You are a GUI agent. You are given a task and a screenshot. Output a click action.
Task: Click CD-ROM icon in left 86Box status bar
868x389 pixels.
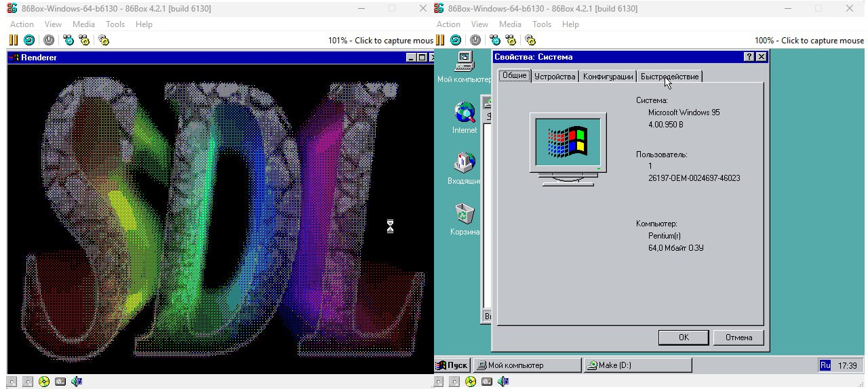coord(44,382)
